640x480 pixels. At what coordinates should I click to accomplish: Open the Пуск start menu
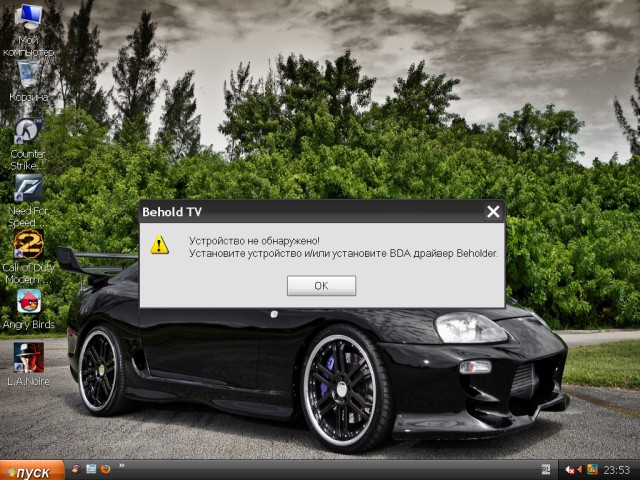(x=32, y=470)
